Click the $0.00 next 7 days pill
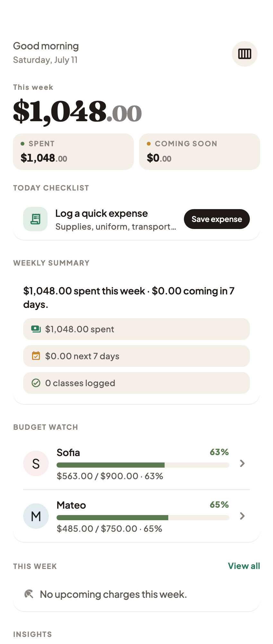This screenshot has height=644, width=273. [136, 356]
